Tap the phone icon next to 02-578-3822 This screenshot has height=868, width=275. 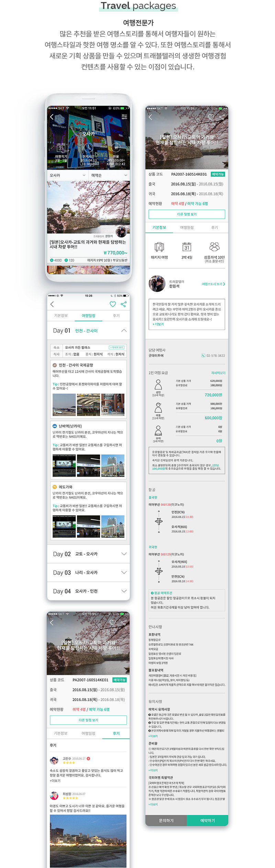[203, 356]
